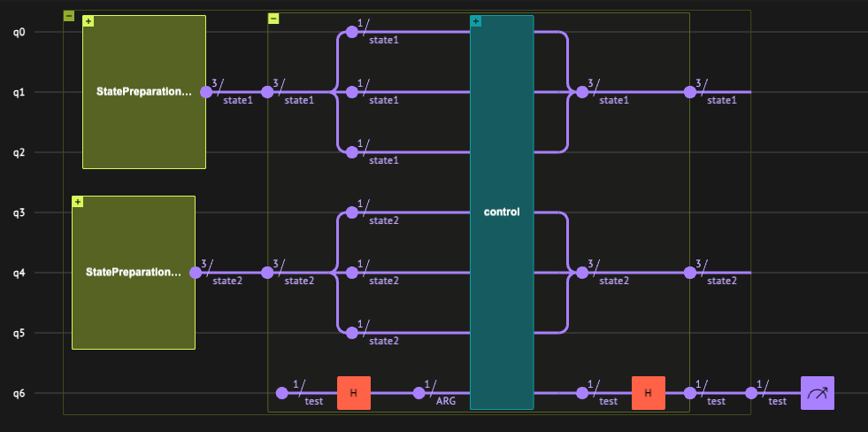Click the 1-qubit state1 split node on the q1 wire
The width and height of the screenshot is (868, 432).
(352, 92)
